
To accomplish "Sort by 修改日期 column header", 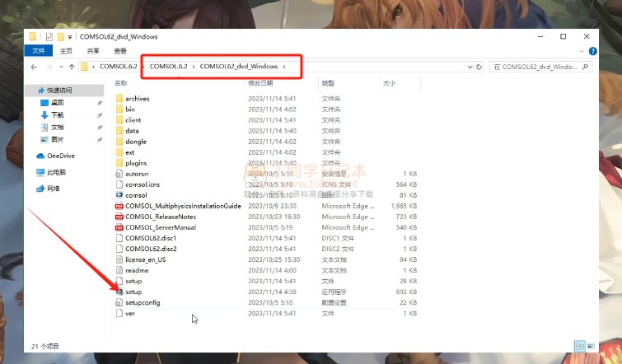I will click(260, 83).
